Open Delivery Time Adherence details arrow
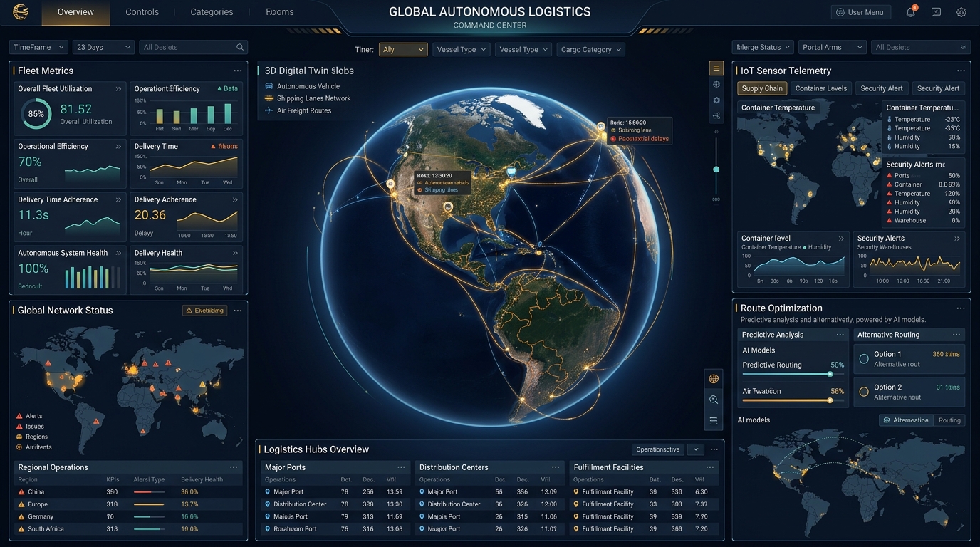 click(118, 199)
